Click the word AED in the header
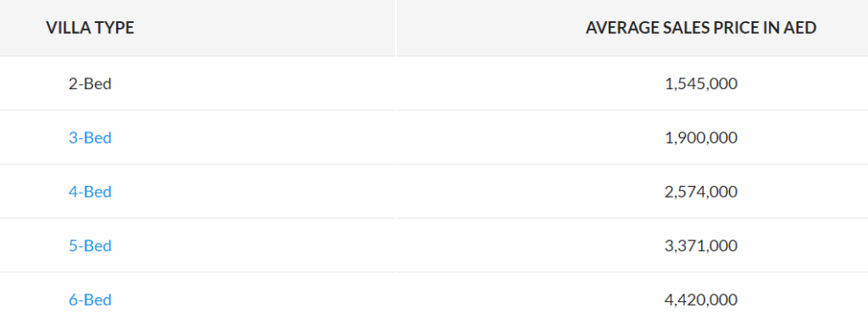Viewport: 868px width, 325px height. 800,28
